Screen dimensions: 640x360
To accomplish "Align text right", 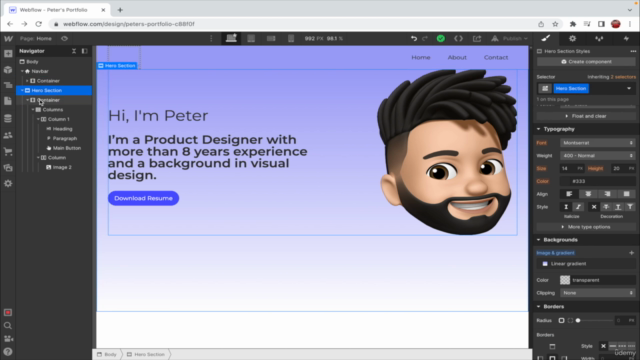I will [x=607, y=194].
